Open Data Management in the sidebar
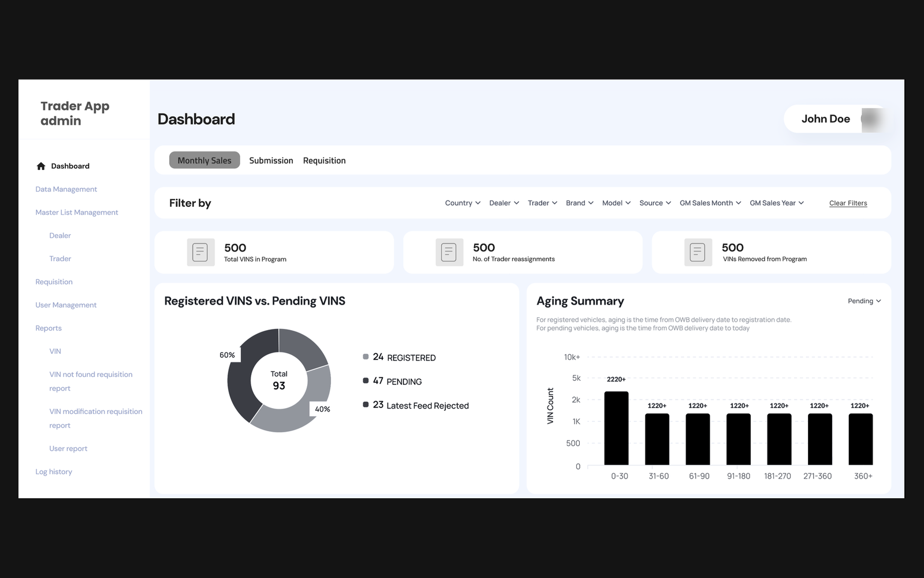 66,190
